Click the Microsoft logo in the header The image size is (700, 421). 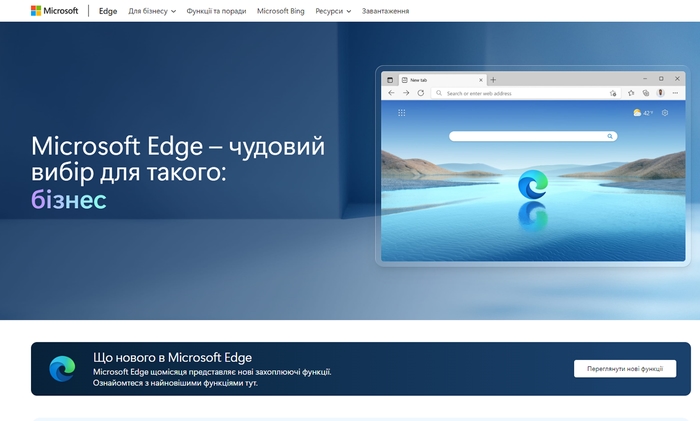tap(54, 11)
